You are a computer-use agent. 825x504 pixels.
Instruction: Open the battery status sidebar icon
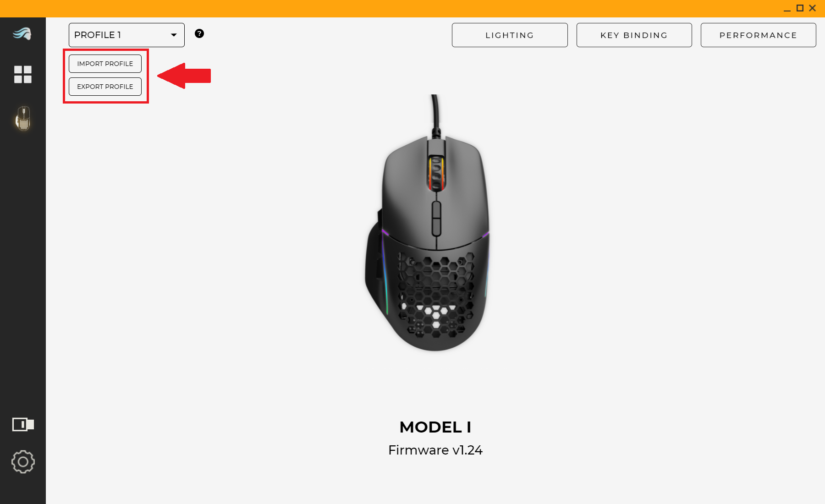[23, 424]
